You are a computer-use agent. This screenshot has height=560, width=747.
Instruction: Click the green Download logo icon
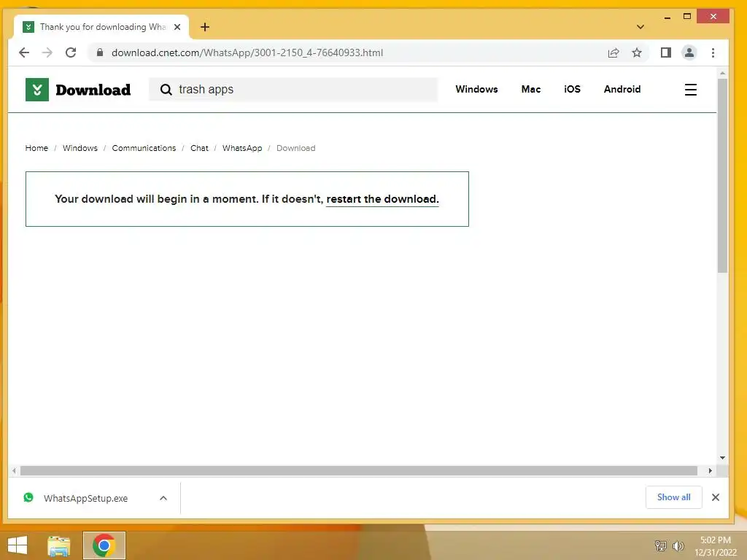click(x=37, y=90)
